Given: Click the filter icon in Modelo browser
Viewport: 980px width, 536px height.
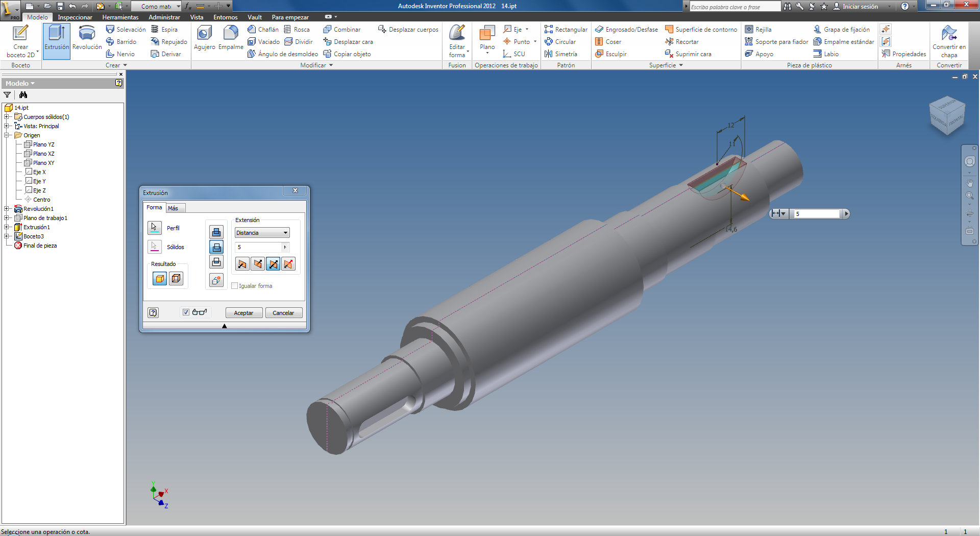Looking at the screenshot, I should pyautogui.click(x=7, y=95).
